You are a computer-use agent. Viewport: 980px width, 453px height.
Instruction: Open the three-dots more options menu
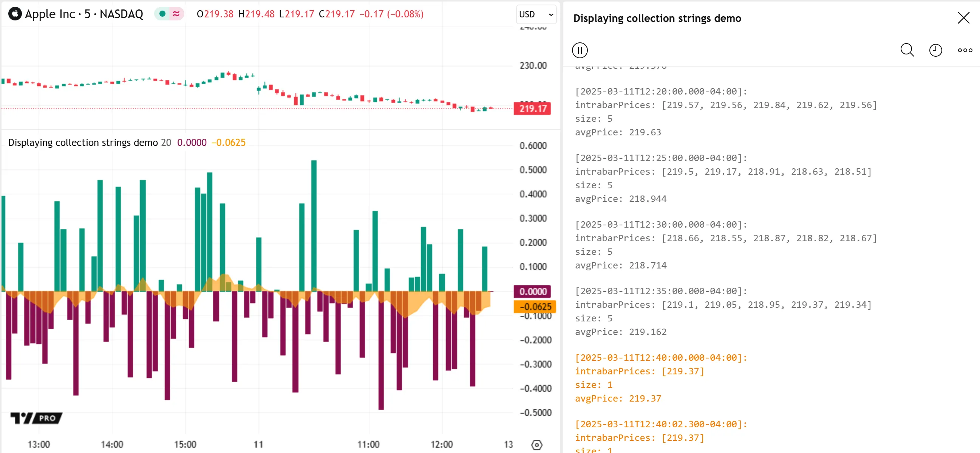click(965, 50)
